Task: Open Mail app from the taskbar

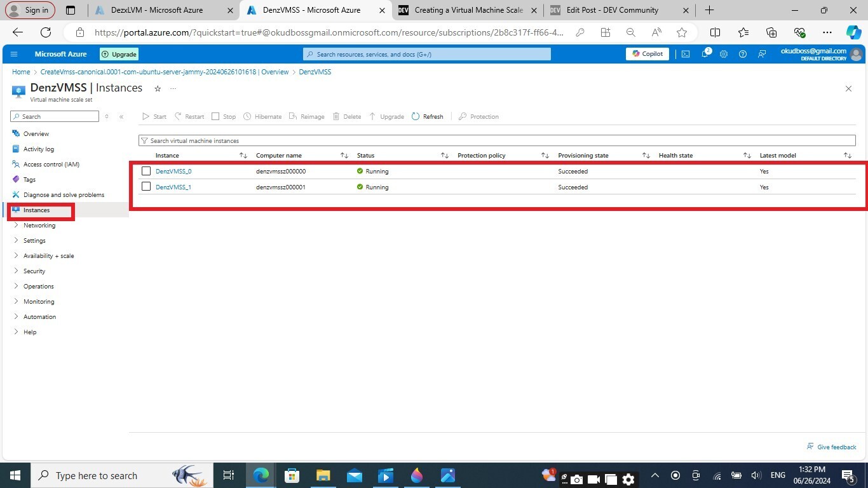Action: [x=355, y=475]
